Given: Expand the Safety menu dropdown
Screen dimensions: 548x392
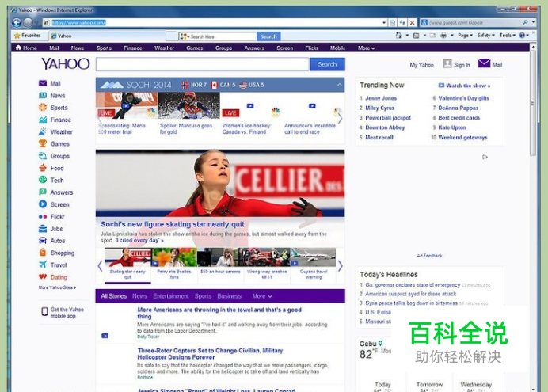Looking at the screenshot, I should click(486, 36).
